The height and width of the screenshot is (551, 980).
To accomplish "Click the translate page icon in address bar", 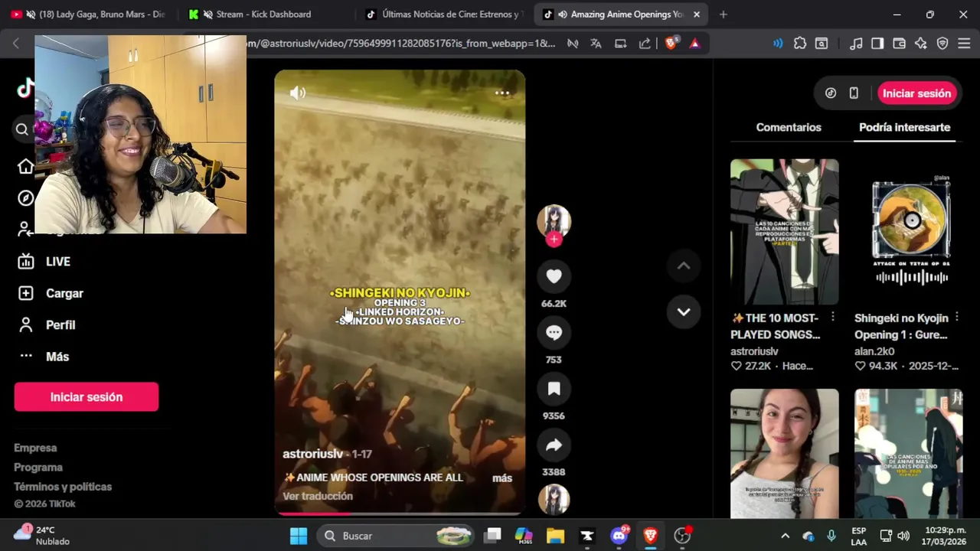I will coord(596,44).
